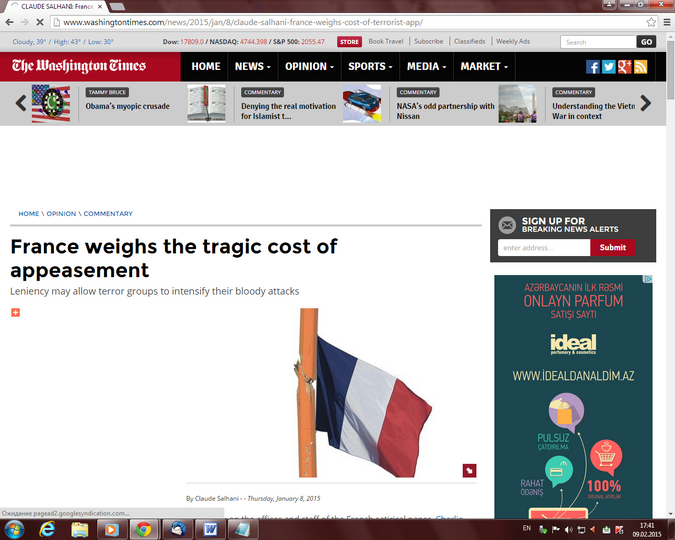Image resolution: width=675 pixels, height=540 pixels.
Task: Click blue car carousel thumbnail
Action: coord(362,103)
